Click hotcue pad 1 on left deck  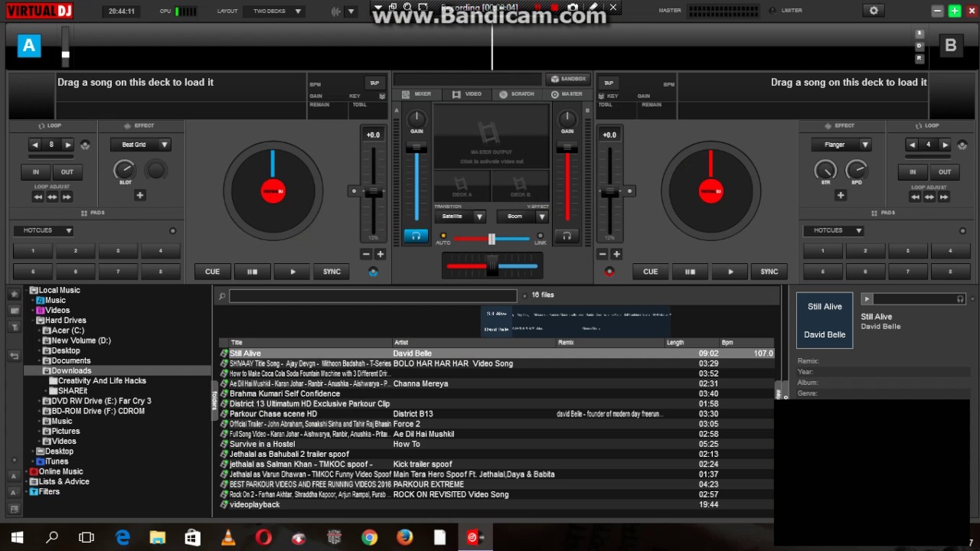point(33,251)
